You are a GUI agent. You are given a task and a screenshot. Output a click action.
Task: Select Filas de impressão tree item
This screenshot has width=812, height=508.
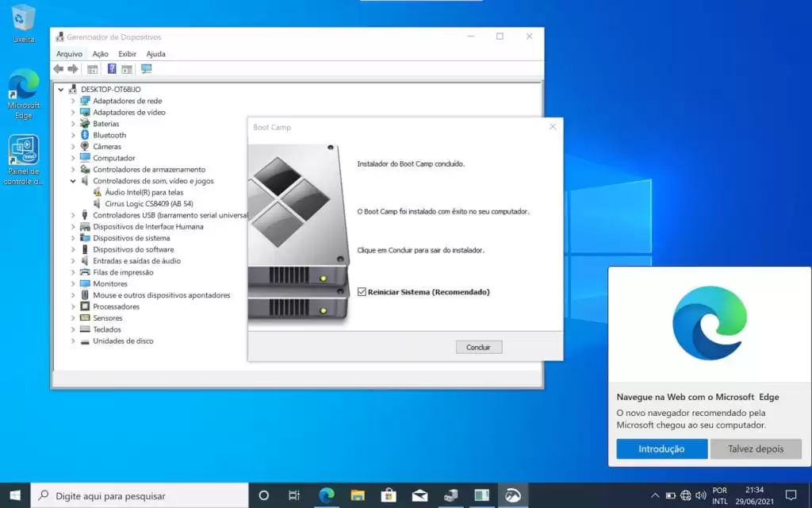[x=123, y=272]
